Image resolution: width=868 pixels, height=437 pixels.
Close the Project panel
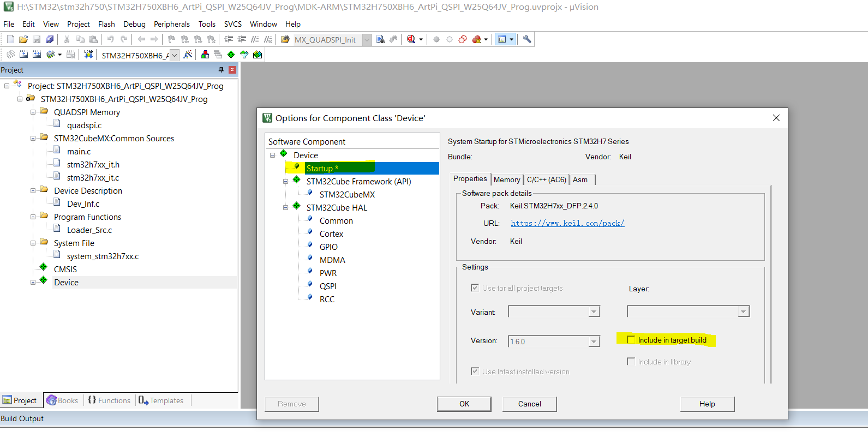point(232,70)
